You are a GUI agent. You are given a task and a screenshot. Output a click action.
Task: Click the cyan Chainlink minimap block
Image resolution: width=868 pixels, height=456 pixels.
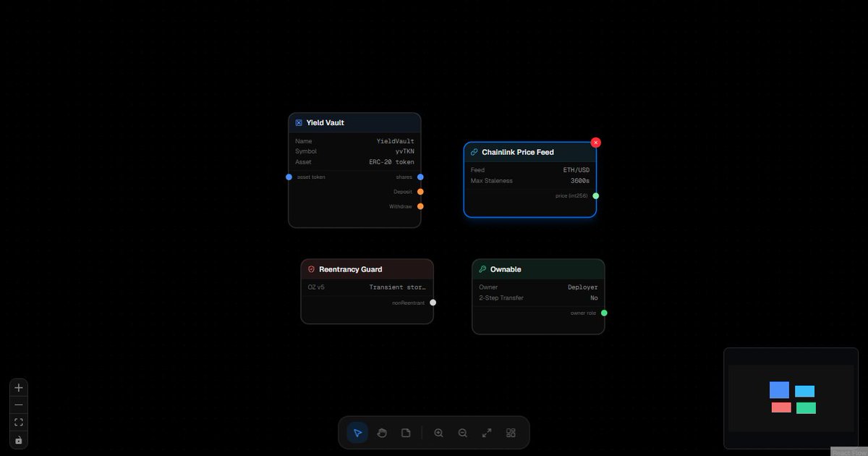pos(804,392)
